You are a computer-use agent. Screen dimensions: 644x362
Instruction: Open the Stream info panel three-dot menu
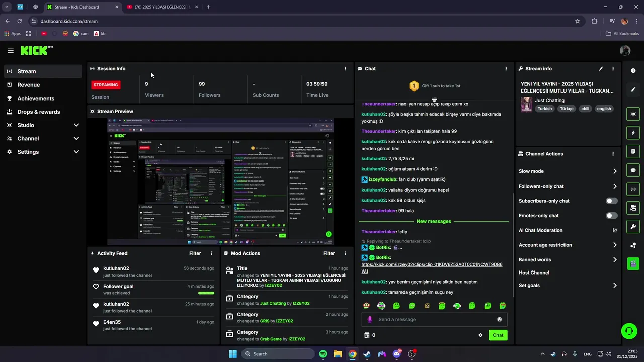point(613,69)
